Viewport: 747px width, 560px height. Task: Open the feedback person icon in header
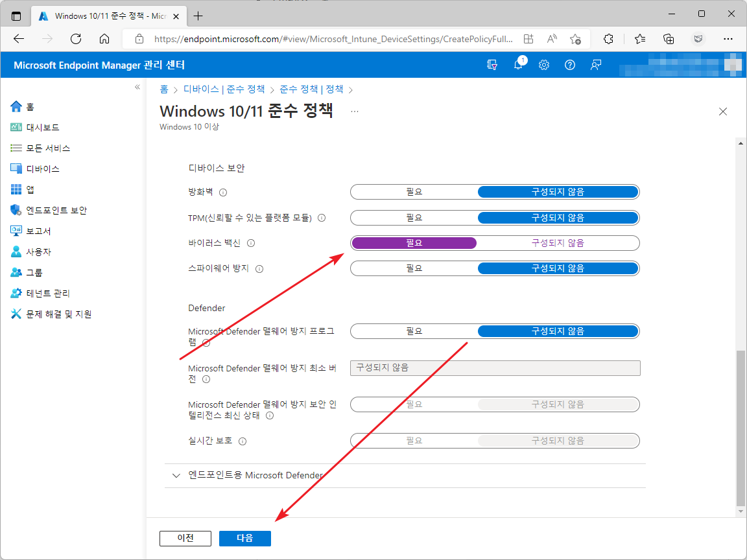pyautogui.click(x=595, y=65)
